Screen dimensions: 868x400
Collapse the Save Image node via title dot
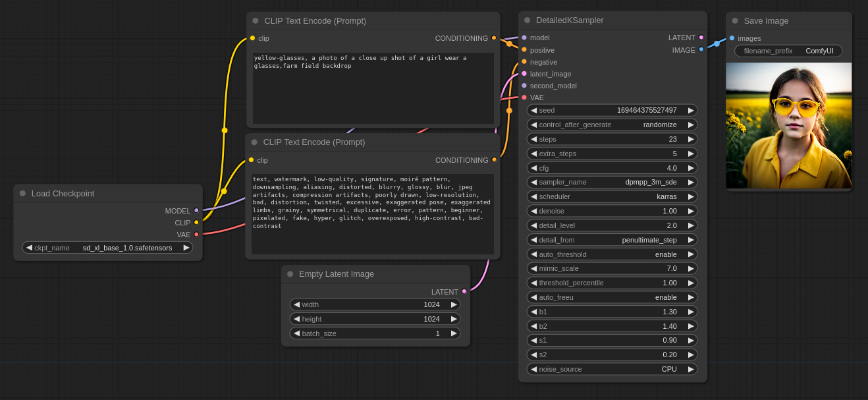pos(735,21)
